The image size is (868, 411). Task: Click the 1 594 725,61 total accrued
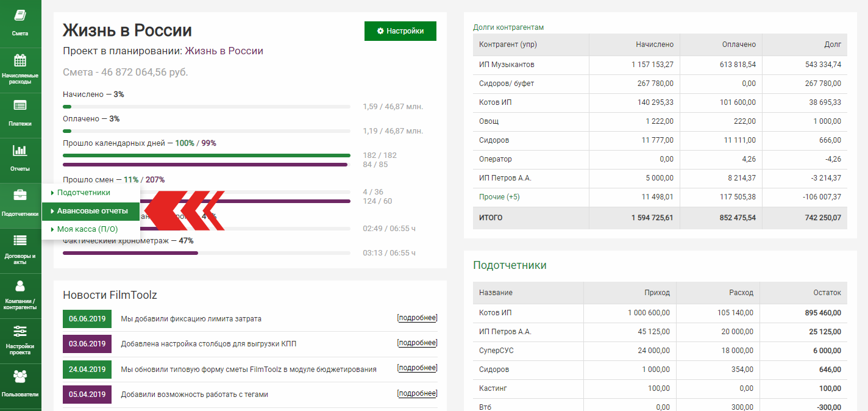[652, 218]
